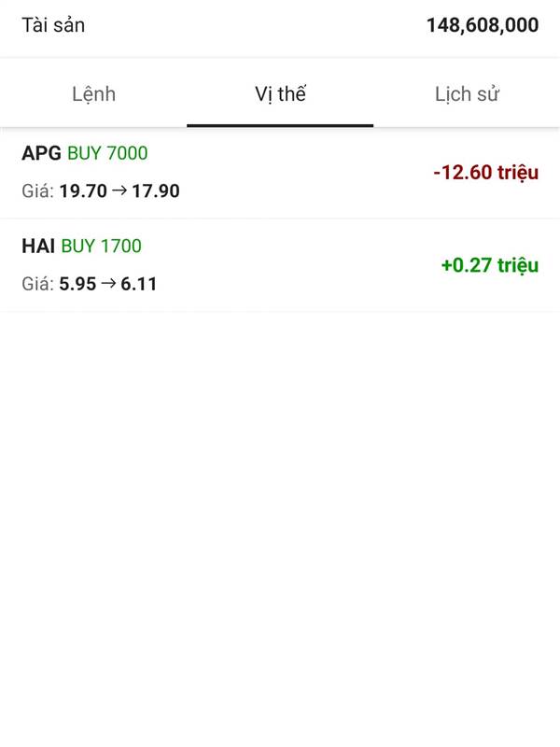
Task: Click the +0.27 triệu profit value
Action: click(490, 265)
